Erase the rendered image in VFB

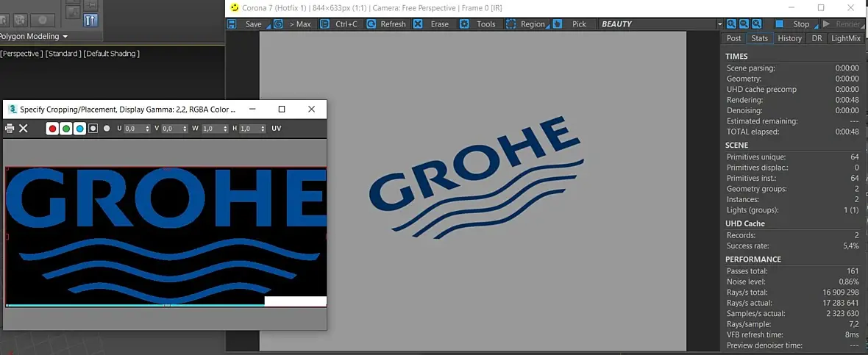point(433,24)
